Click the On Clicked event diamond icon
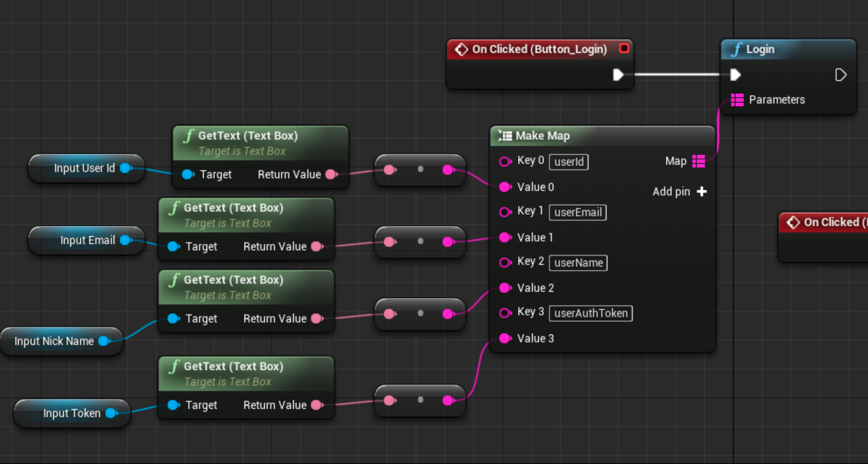This screenshot has height=464, width=868. point(462,49)
